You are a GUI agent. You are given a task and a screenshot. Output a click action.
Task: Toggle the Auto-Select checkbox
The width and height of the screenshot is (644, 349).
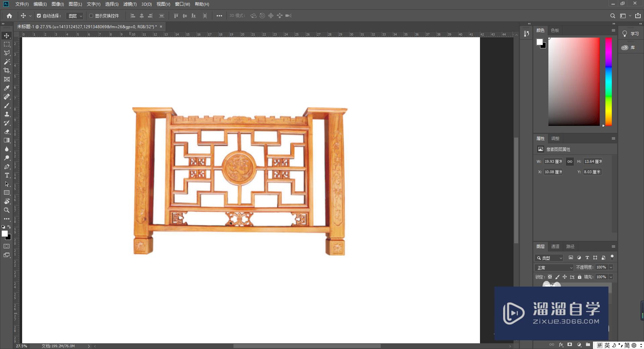(39, 16)
